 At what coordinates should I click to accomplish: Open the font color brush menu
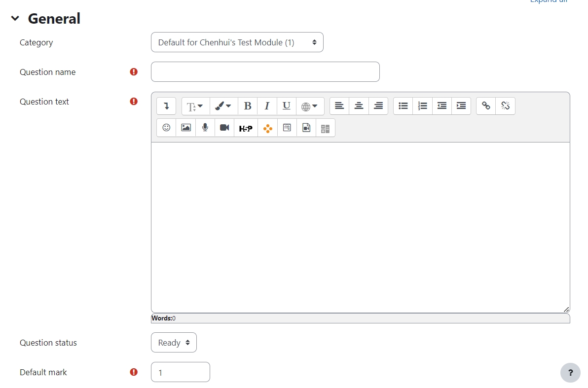(223, 106)
